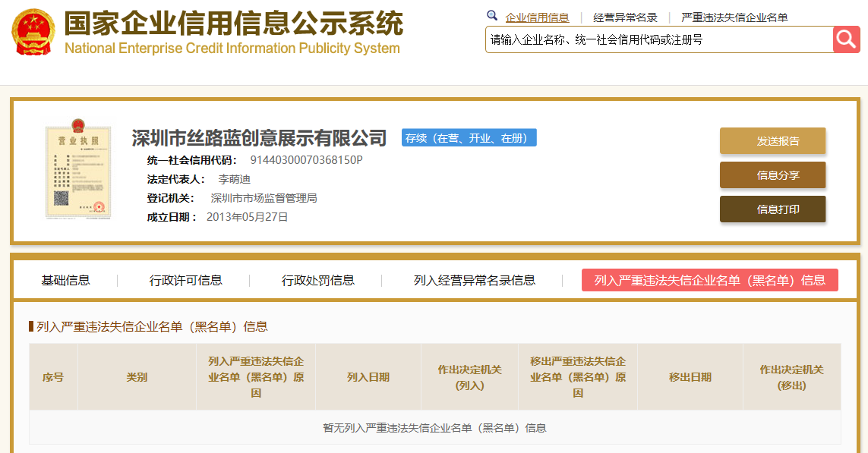Click the 移出严重违法失信企业名单（黑名单）原因 column header
Image resolution: width=868 pixels, height=453 pixels.
pos(578,377)
